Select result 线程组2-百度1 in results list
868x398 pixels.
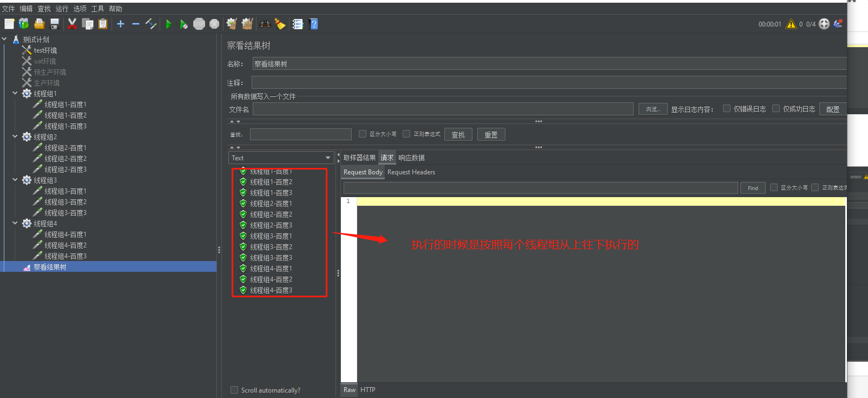pyautogui.click(x=271, y=204)
